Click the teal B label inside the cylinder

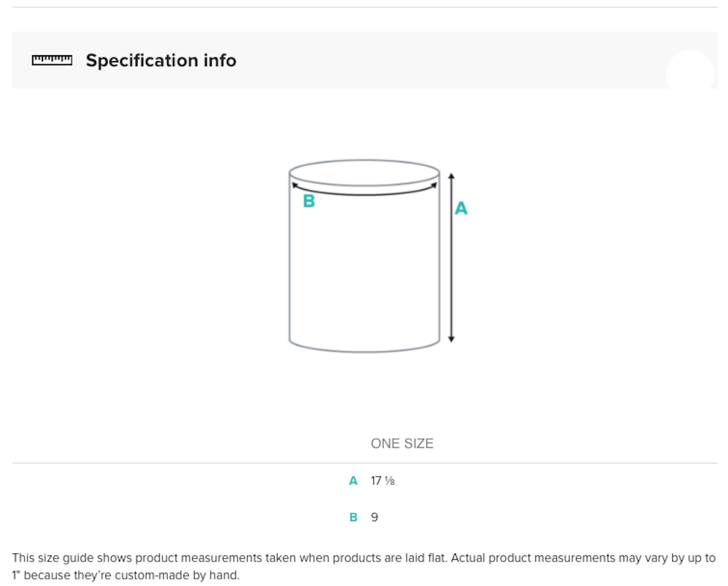pyautogui.click(x=309, y=201)
